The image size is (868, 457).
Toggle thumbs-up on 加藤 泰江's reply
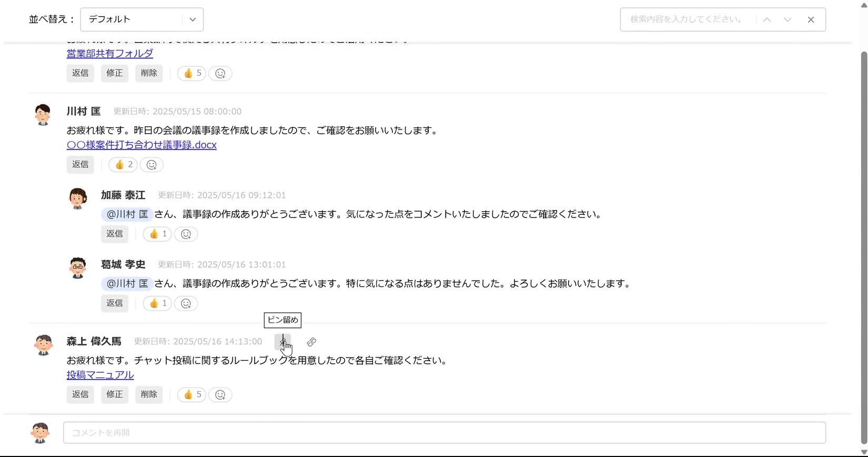pyautogui.click(x=157, y=234)
